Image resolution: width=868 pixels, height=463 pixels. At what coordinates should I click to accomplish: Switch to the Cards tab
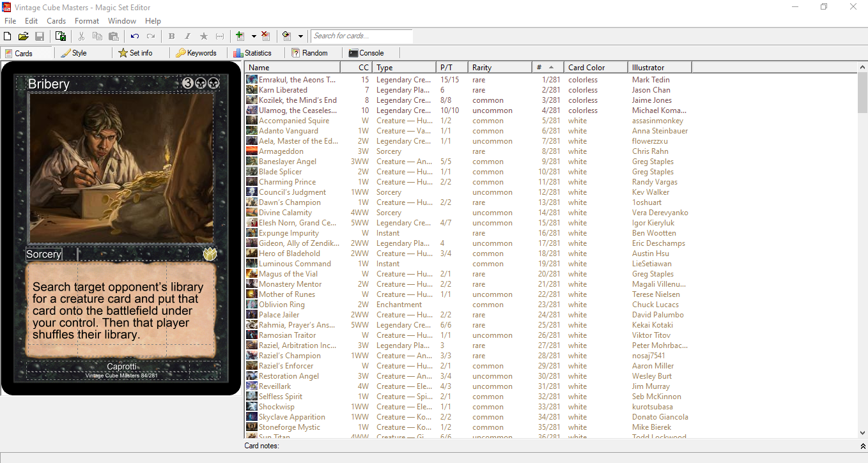coord(26,53)
